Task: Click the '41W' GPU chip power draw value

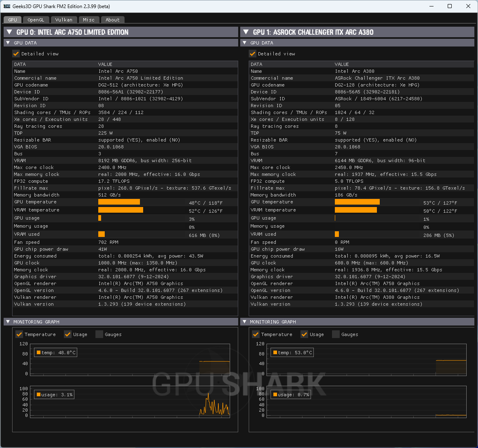Action: tap(102, 249)
